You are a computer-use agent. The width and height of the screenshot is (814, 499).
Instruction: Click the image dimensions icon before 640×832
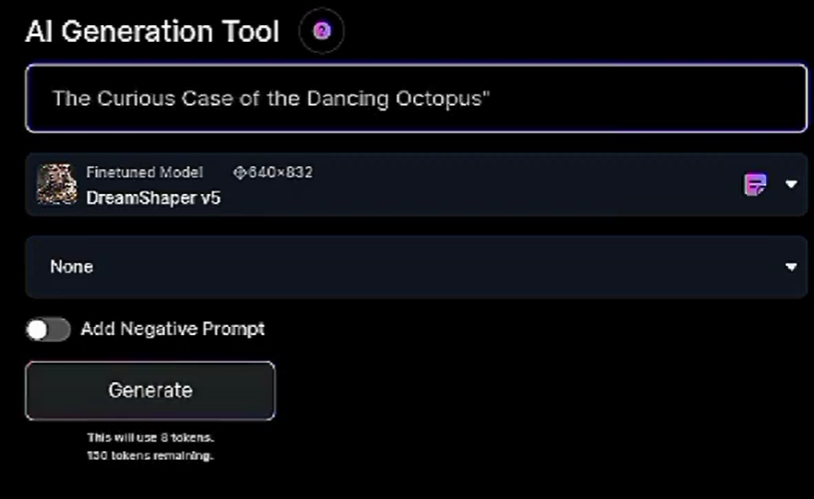[239, 172]
